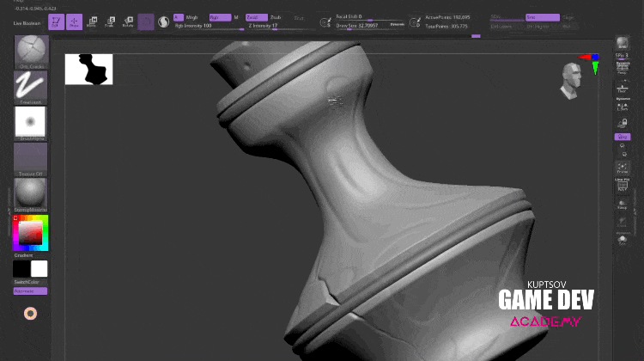Toggle the Transp transparency button
Screen dimensions: 644x361
coord(623,205)
